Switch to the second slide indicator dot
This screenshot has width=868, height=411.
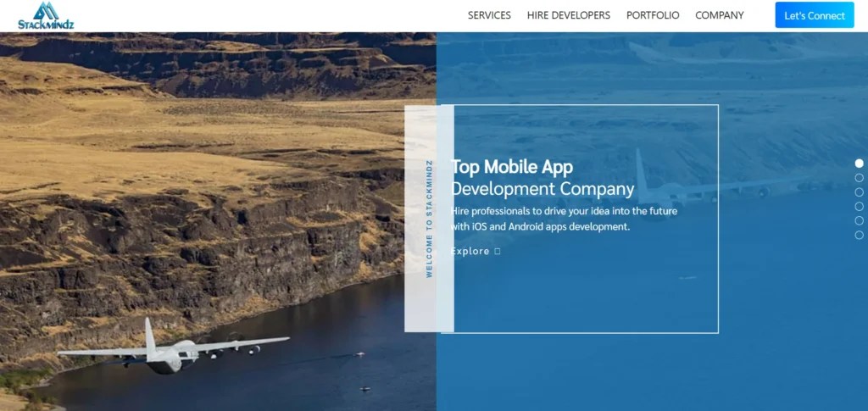coord(859,178)
